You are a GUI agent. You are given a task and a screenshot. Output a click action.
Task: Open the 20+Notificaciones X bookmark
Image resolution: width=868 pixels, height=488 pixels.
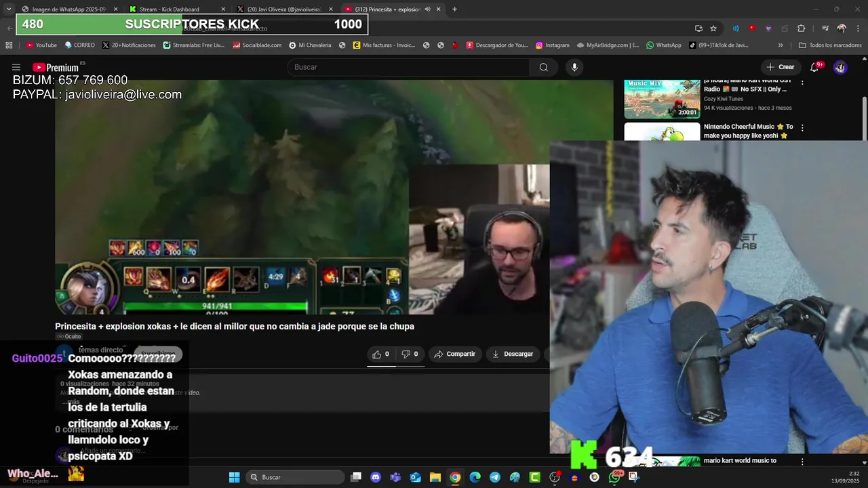[x=129, y=45]
